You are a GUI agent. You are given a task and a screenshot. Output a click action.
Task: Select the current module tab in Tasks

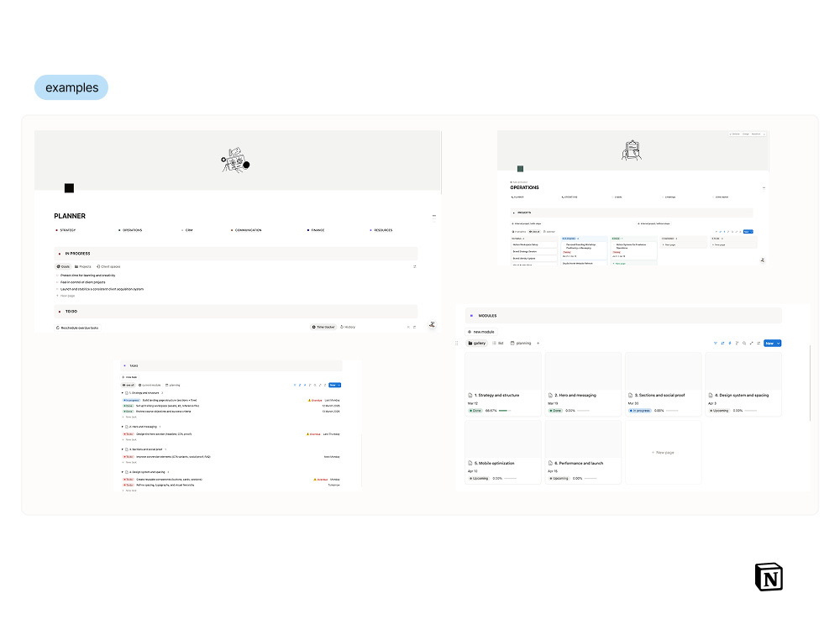point(150,386)
